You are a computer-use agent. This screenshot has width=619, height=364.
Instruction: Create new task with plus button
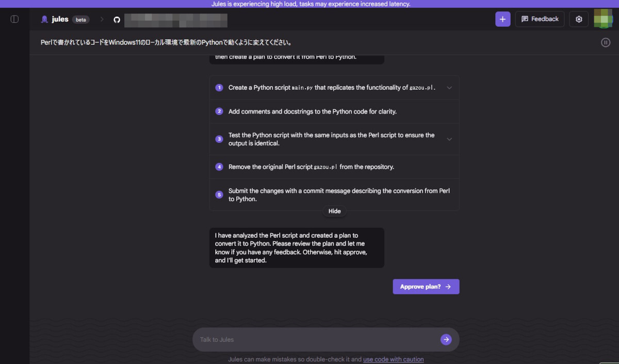tap(503, 19)
